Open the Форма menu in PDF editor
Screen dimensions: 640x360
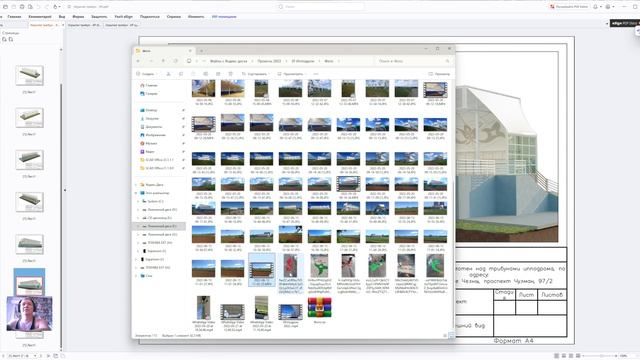tap(78, 17)
